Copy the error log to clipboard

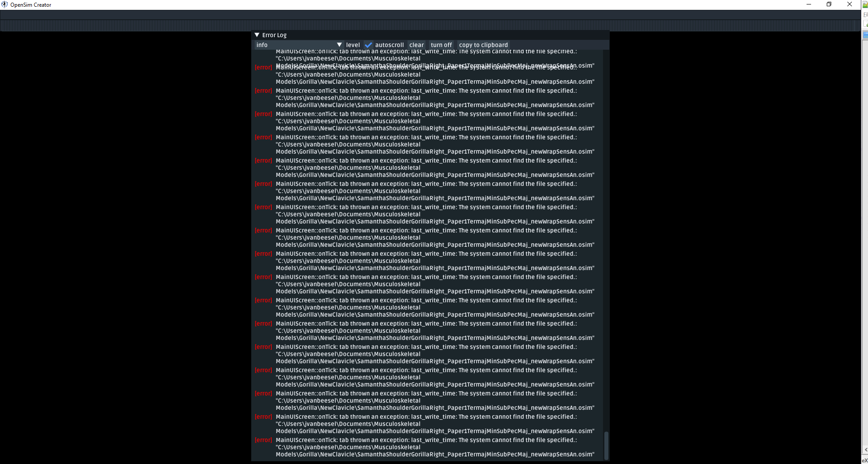(x=483, y=45)
